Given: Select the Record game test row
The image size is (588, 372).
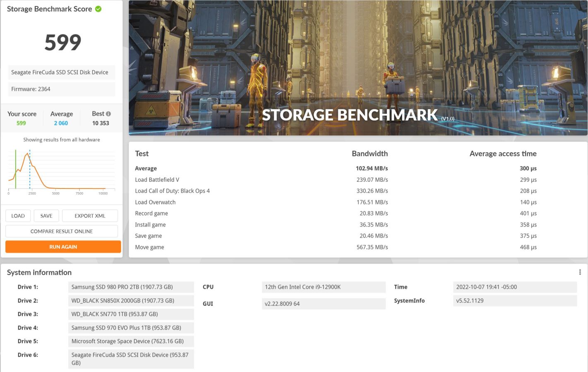Looking at the screenshot, I should 336,213.
